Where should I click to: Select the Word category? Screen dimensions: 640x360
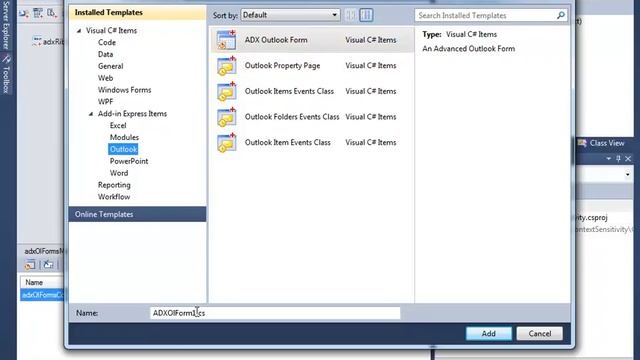[119, 173]
